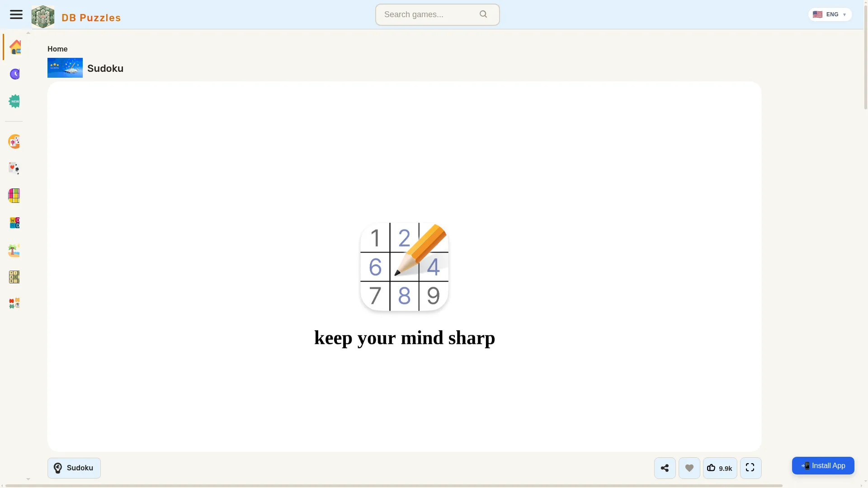
Task: Open the DB Puzzles home link text
Action: click(x=91, y=18)
